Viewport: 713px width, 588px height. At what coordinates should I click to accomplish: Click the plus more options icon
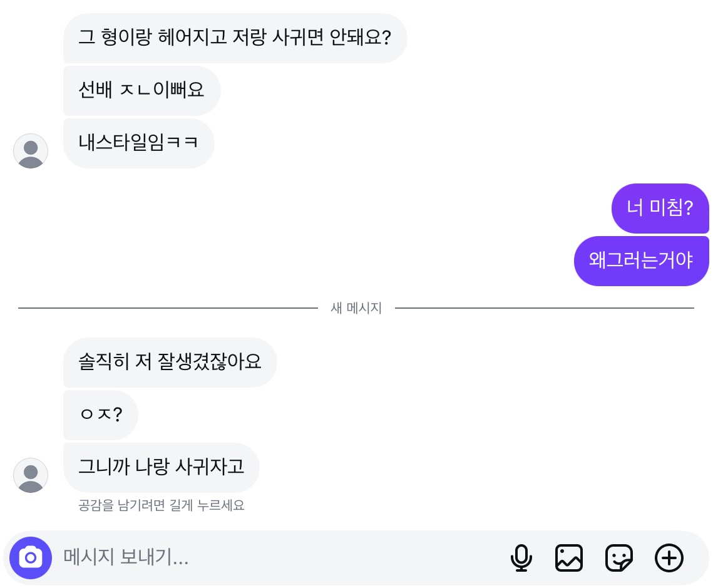click(669, 557)
